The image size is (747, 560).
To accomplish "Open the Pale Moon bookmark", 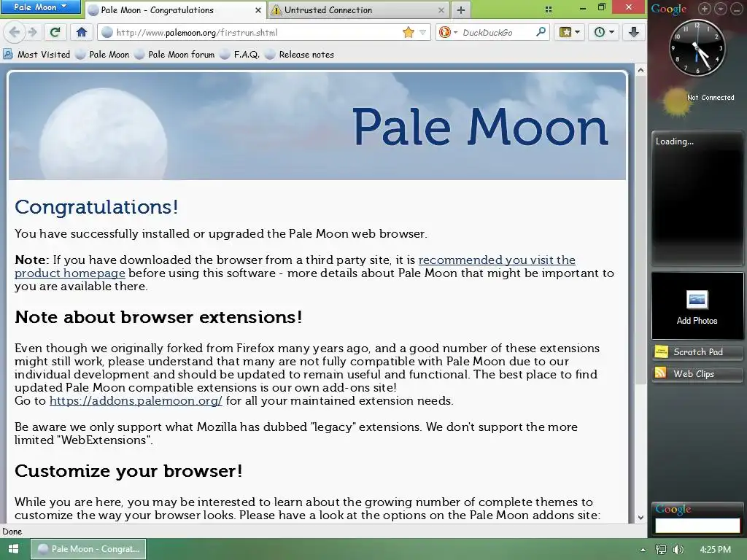I will tap(103, 54).
